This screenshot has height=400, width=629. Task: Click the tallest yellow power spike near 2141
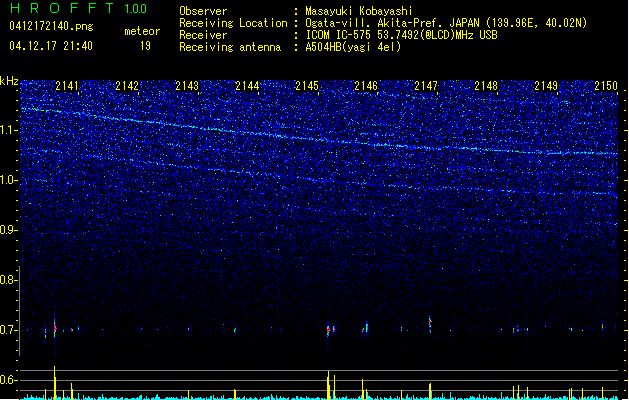click(x=55, y=383)
